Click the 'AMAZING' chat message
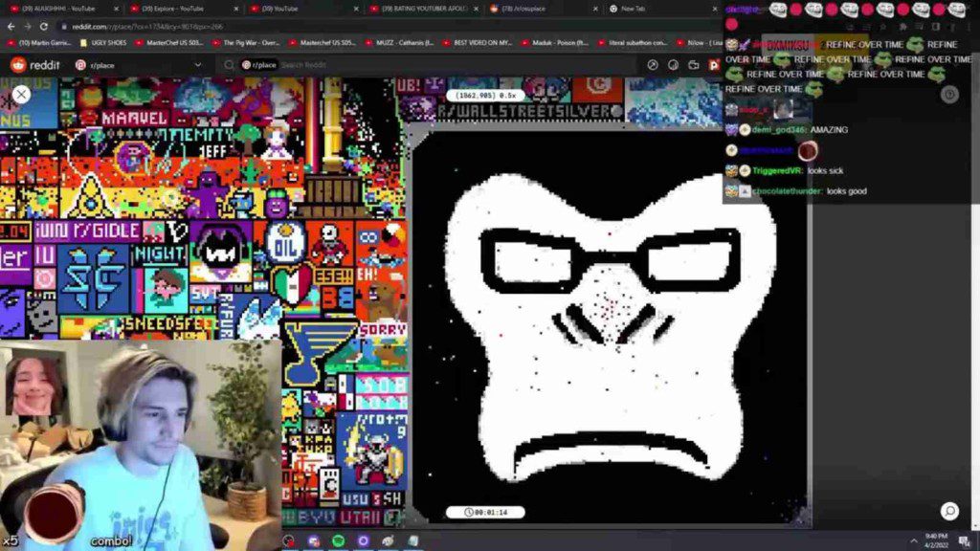 [830, 130]
